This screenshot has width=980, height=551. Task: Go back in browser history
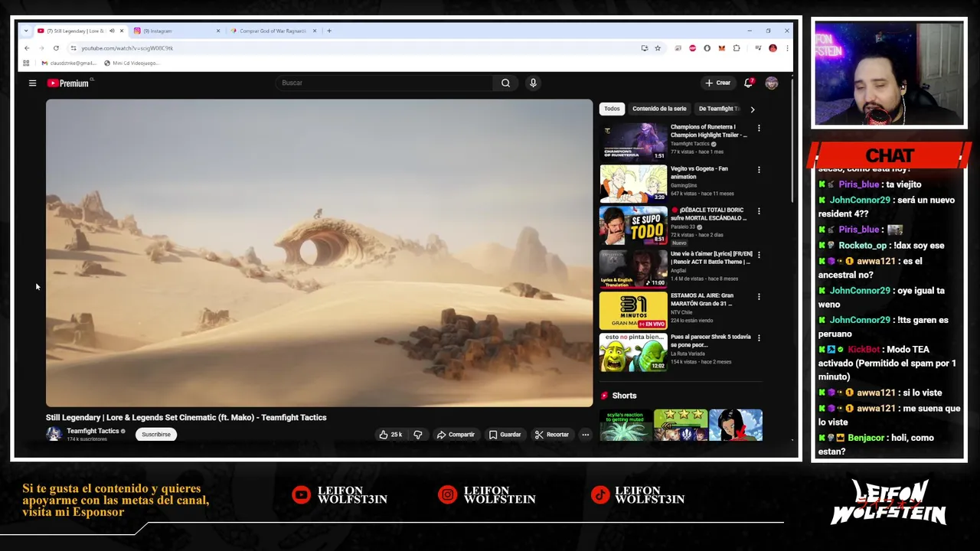tap(27, 48)
